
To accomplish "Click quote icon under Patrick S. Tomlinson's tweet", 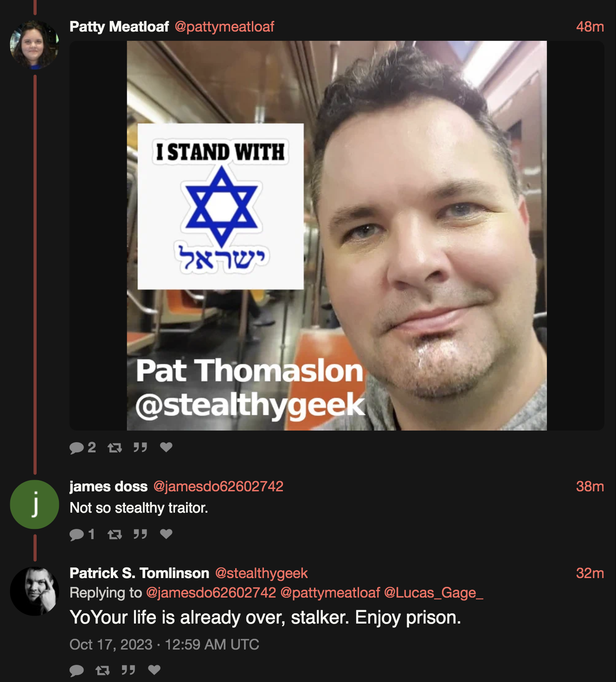I will click(x=128, y=670).
